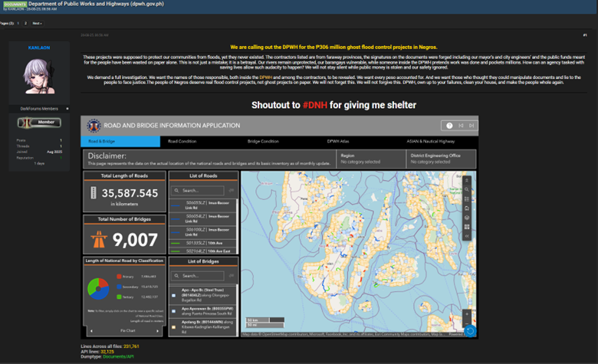Click the road classification pie chart
598x364 pixels.
coord(98,289)
